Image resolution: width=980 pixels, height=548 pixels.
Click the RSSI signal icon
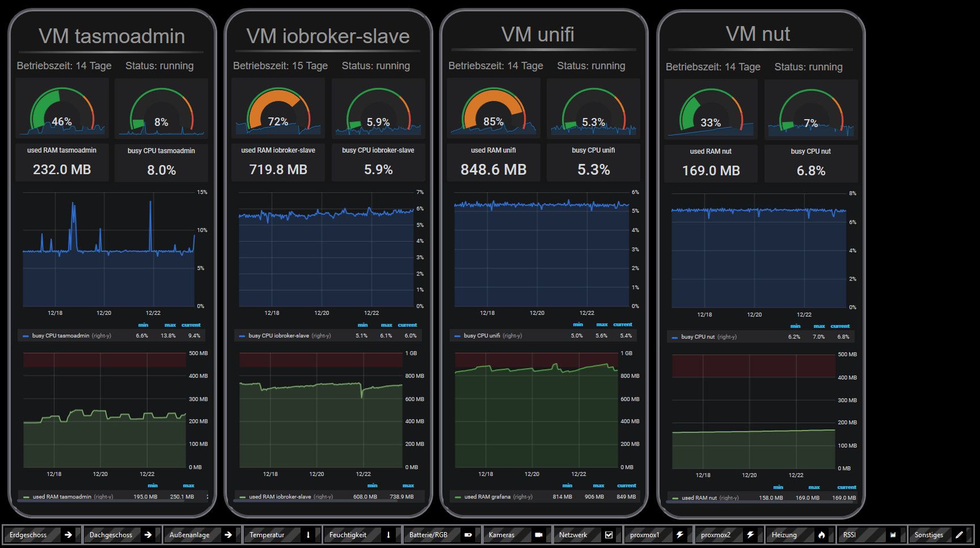893,535
